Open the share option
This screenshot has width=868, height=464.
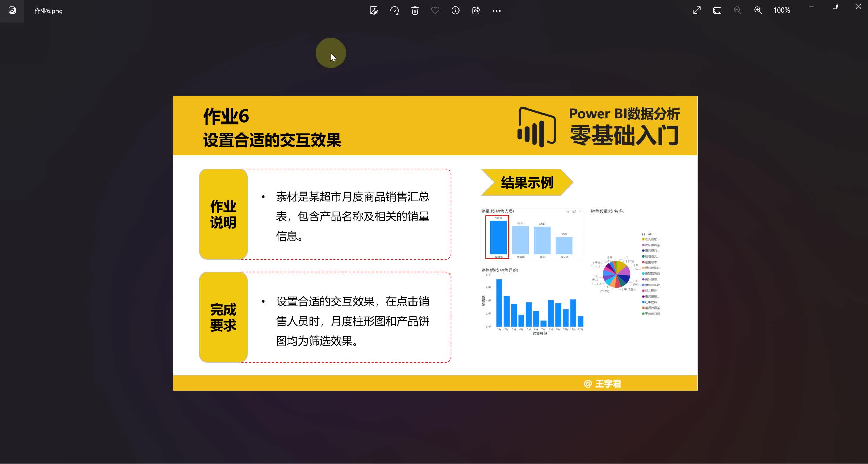476,11
